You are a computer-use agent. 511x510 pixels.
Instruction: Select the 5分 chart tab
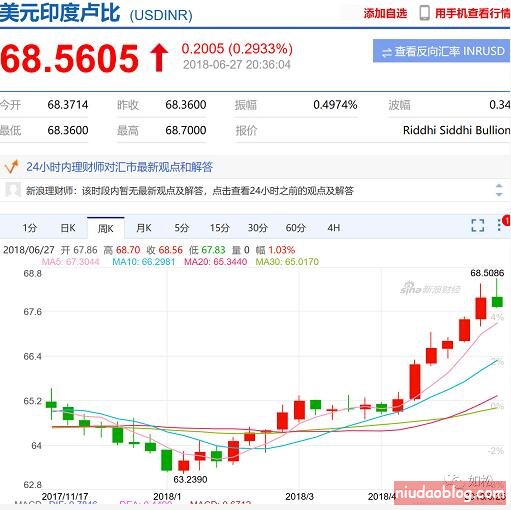[x=182, y=228]
